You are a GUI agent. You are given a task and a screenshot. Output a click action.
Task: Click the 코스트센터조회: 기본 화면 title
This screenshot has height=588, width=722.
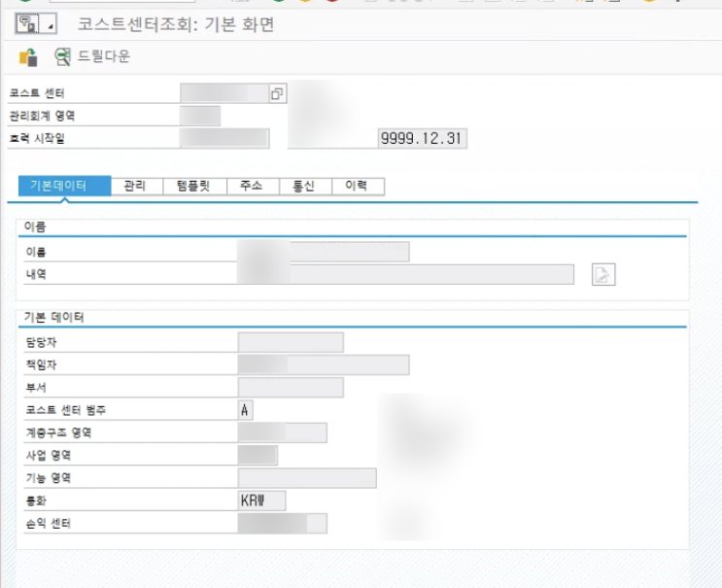tap(176, 24)
